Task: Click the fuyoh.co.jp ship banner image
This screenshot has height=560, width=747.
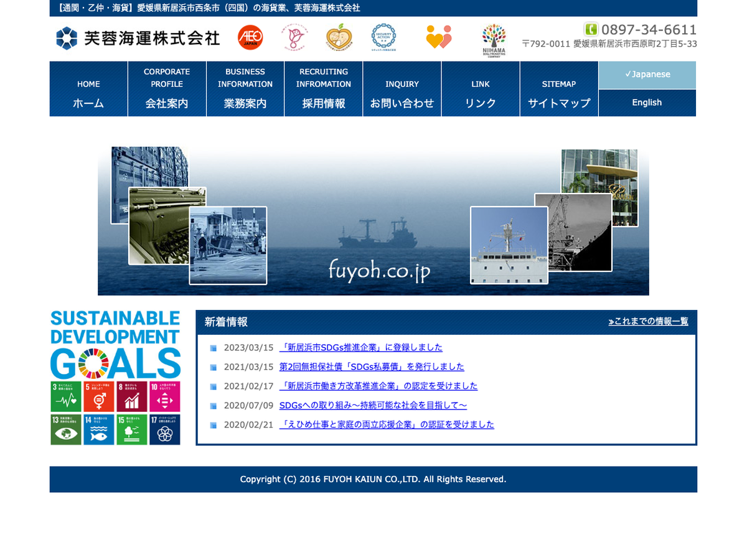Action: pyautogui.click(x=374, y=221)
